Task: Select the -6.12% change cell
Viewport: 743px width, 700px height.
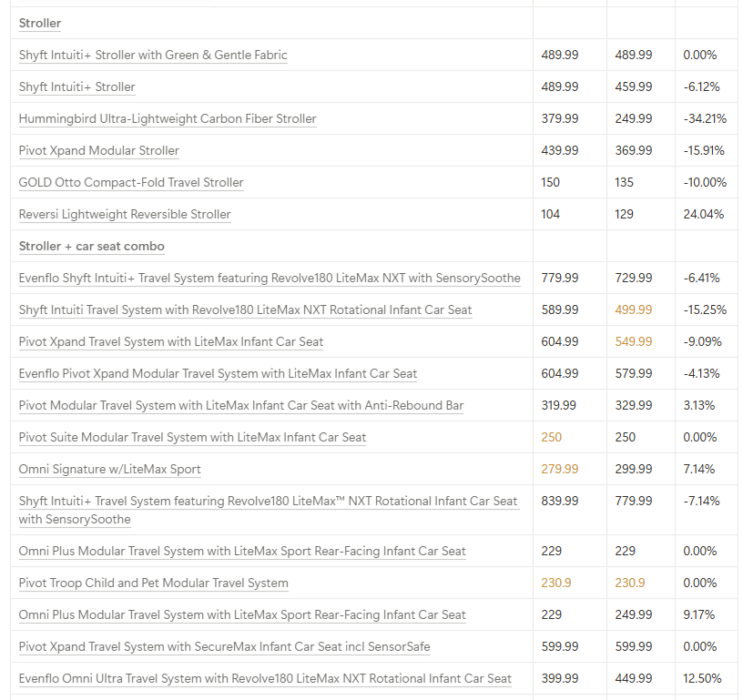Action: pyautogui.click(x=701, y=86)
